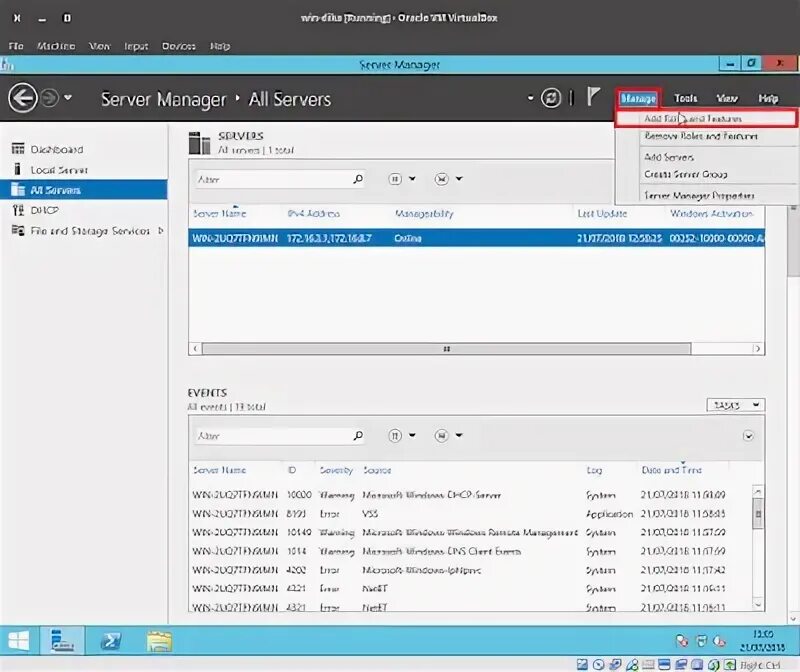This screenshot has height=672, width=800.
Task: Click the DHCP sidebar icon
Action: click(x=18, y=210)
